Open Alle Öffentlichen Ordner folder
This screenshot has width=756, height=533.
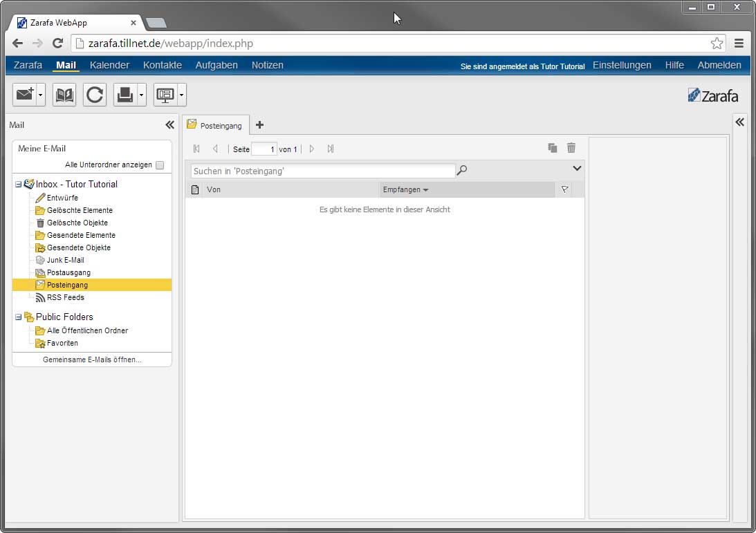pos(87,330)
